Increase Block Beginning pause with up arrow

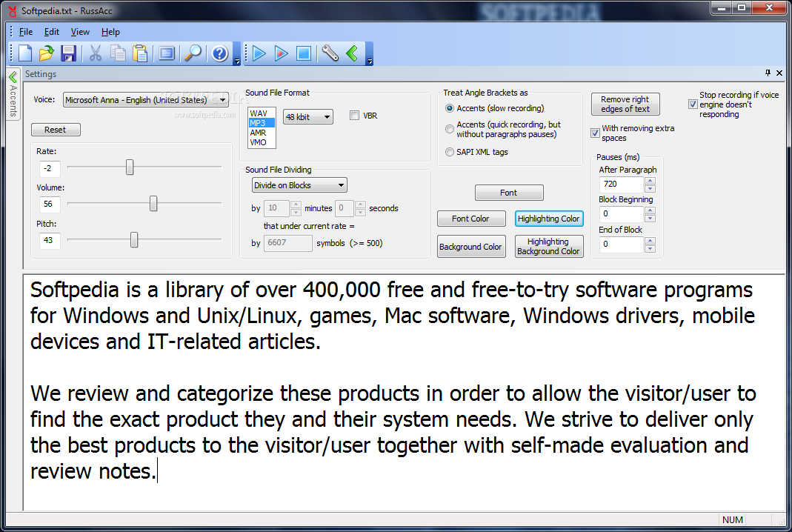click(650, 210)
